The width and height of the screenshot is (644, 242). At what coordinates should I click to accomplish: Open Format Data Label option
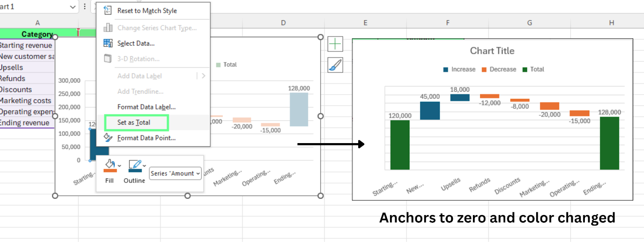point(147,107)
